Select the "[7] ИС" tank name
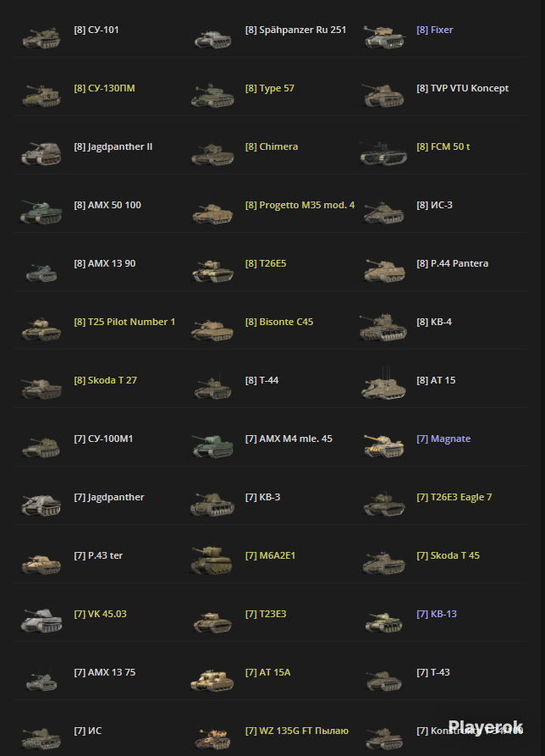 click(x=88, y=731)
